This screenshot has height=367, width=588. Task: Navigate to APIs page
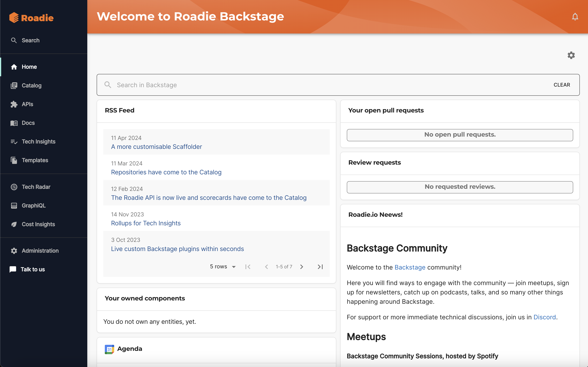(27, 104)
